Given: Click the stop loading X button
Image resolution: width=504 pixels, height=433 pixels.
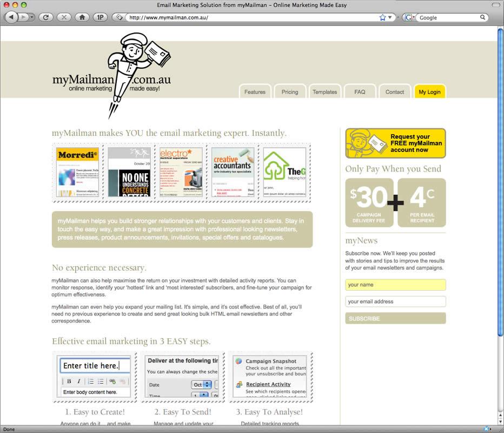Looking at the screenshot, I should tap(64, 17).
